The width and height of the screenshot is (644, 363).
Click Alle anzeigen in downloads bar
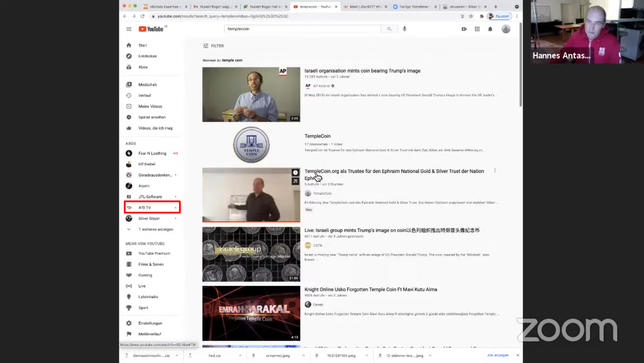tap(498, 355)
